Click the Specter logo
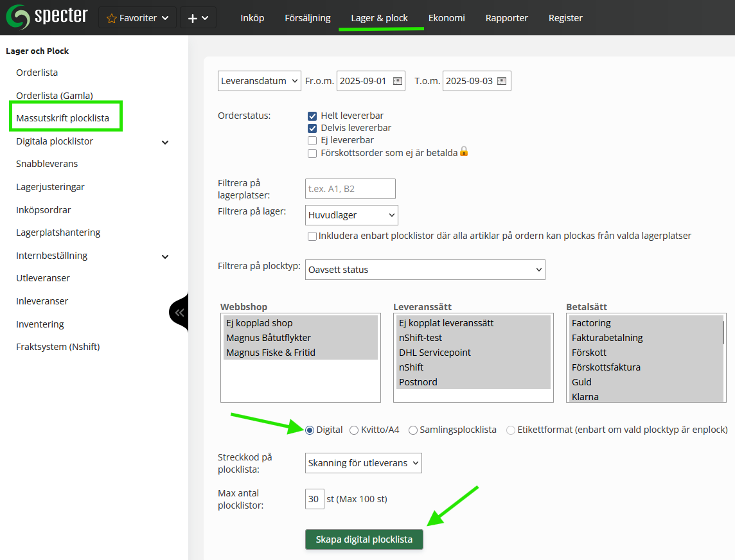Screen dimensions: 735x560 (x=46, y=17)
